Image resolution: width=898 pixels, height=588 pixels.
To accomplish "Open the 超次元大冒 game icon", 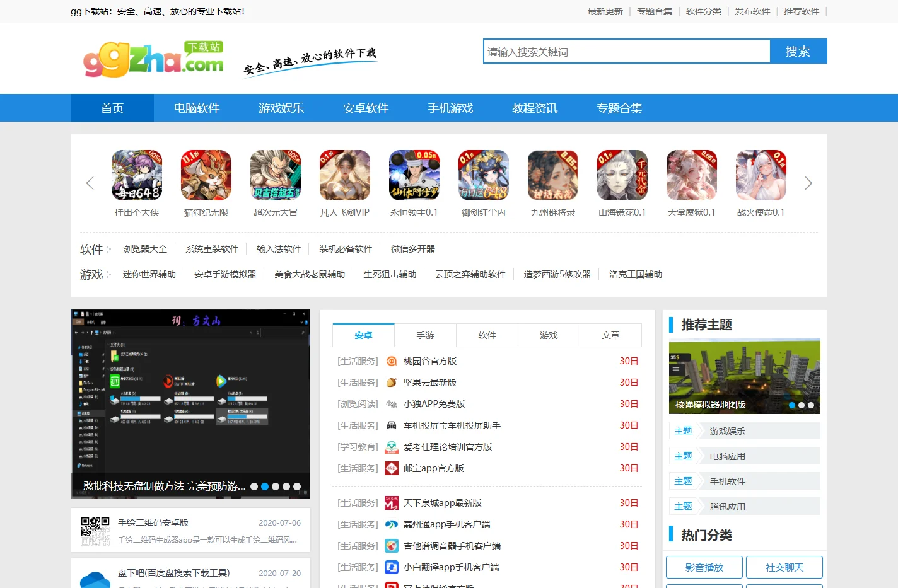I will pos(276,175).
